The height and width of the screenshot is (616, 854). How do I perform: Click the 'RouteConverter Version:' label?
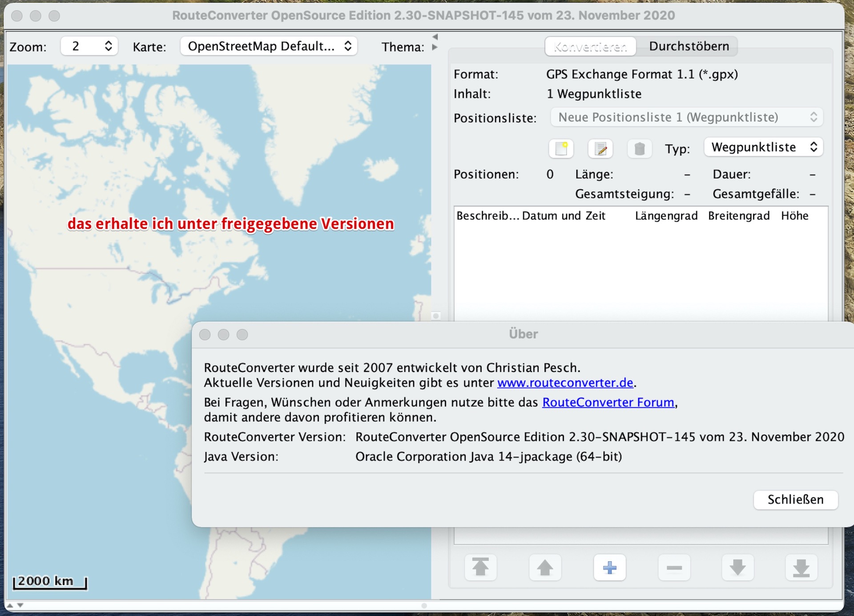click(275, 437)
